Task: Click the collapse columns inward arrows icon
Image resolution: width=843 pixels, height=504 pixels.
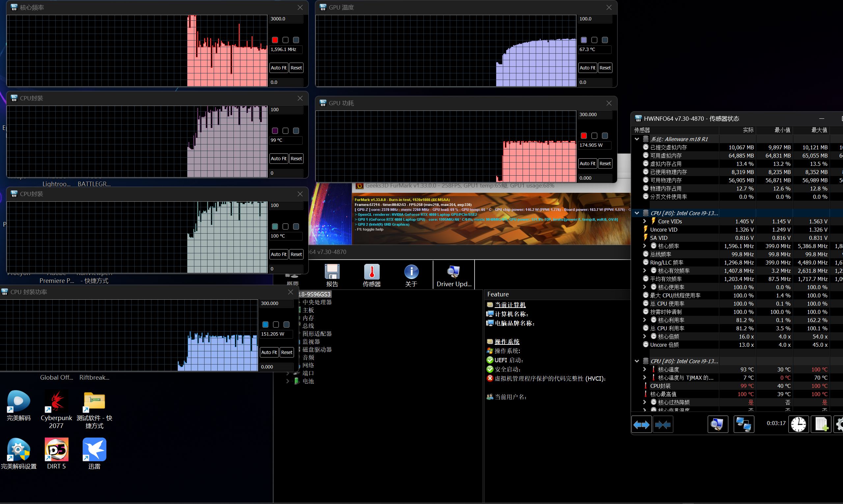Action: [x=663, y=424]
